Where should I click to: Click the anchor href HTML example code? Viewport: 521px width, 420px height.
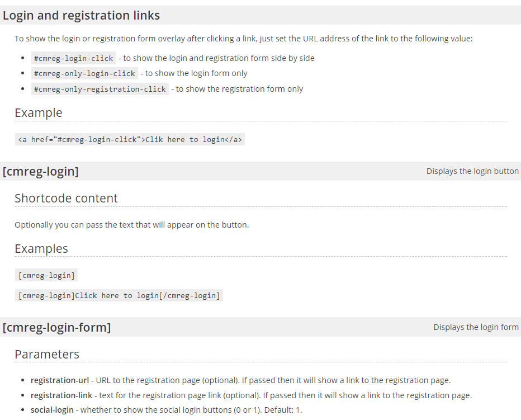point(130,139)
